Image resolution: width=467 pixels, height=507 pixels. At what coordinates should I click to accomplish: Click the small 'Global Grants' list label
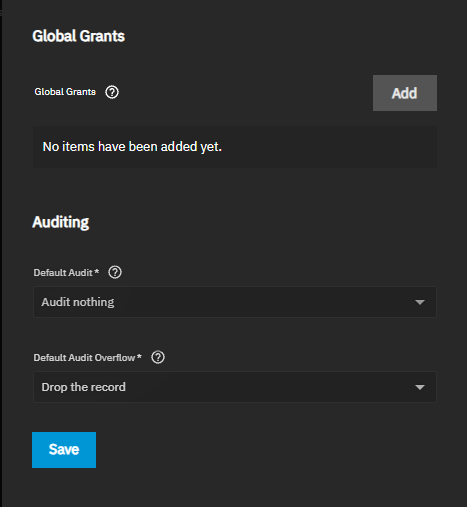[x=65, y=92]
